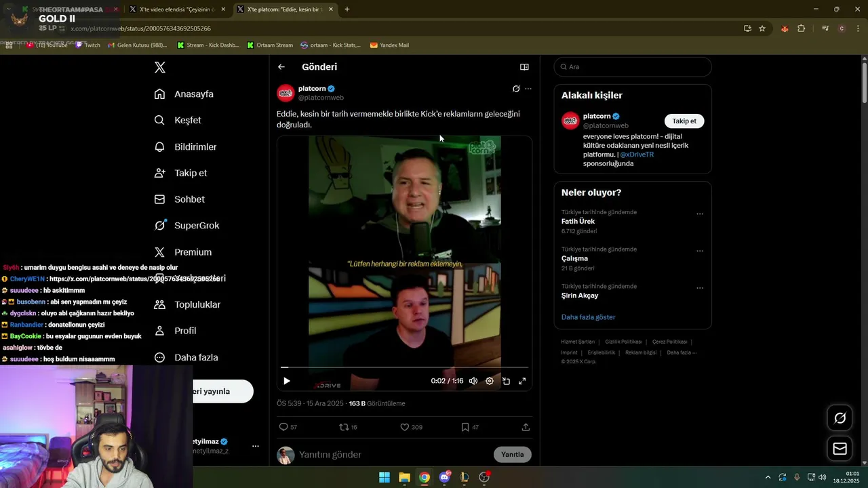Viewport: 868px width, 488px height.
Task: Switch to the 'X'te video efendisi' tab
Action: point(178,9)
